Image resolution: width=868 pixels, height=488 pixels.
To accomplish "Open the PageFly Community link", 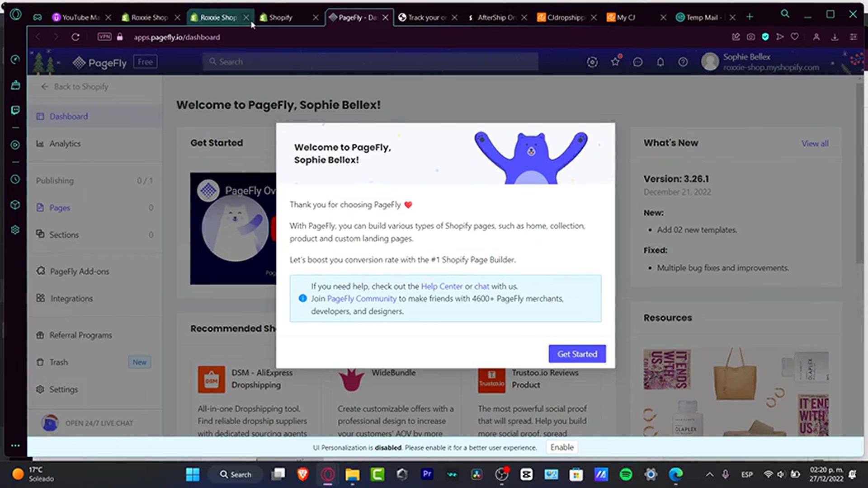I will click(x=362, y=299).
